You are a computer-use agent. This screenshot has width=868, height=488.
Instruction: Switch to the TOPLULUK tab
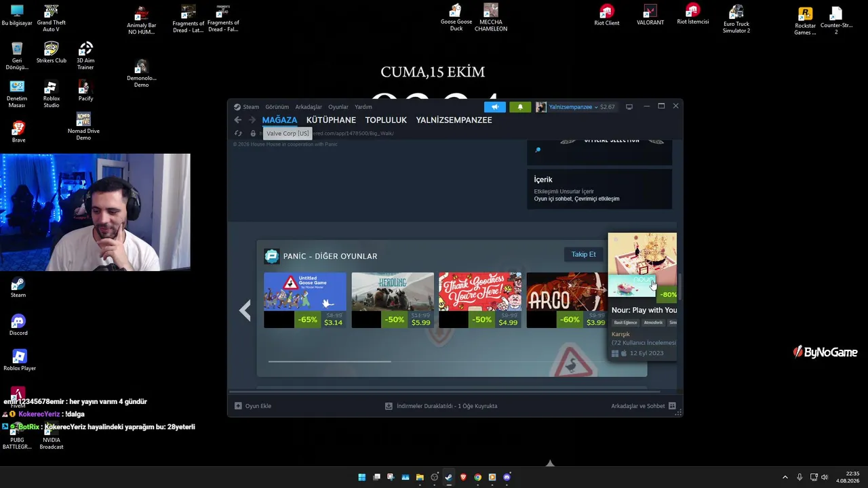(x=386, y=120)
